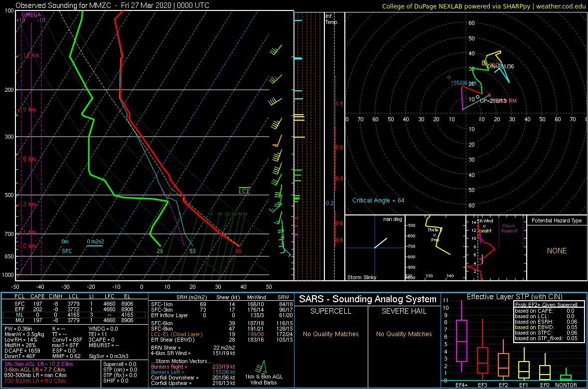Image resolution: width=588 pixels, height=389 pixels.
Task: Click the 'Classic Supercell' label
Action: (509, 228)
